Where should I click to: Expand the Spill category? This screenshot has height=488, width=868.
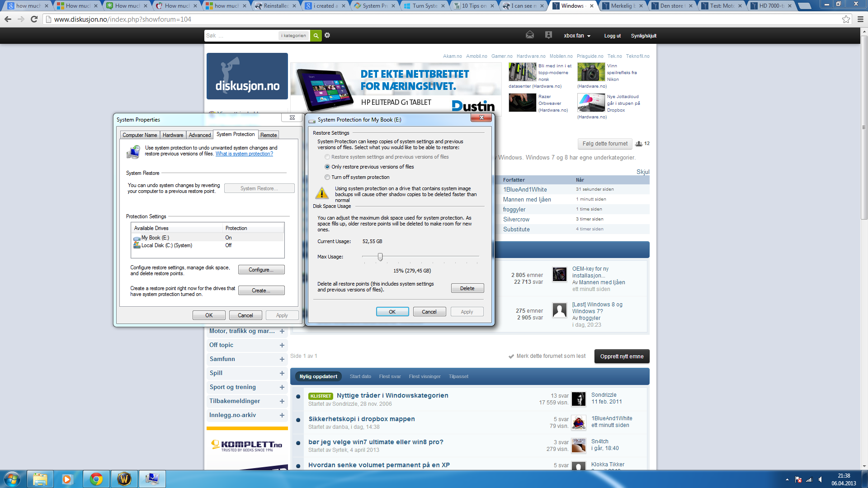[x=282, y=373]
